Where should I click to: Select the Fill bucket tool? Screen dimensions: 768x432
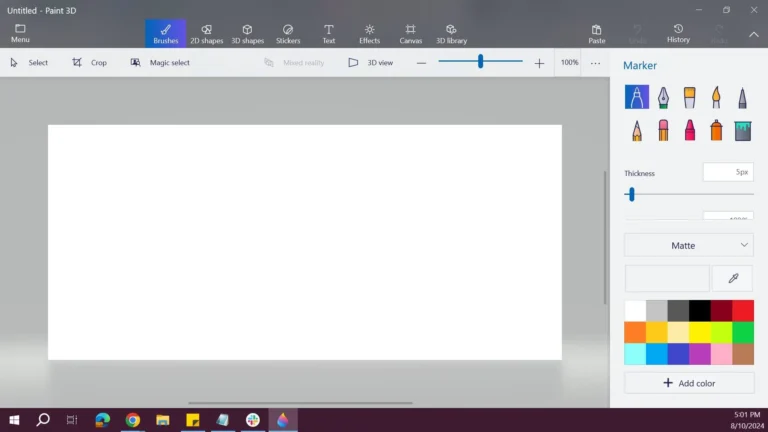click(x=743, y=130)
